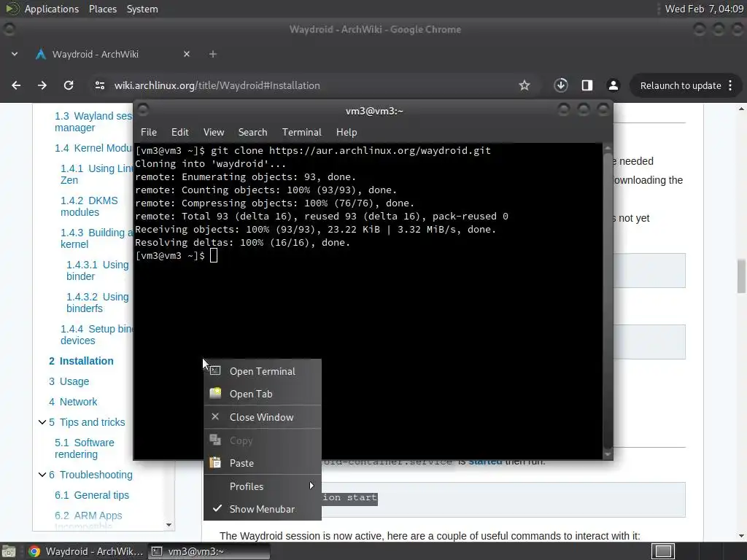Open site information icon in address bar
The width and height of the screenshot is (747, 560).
99,85
